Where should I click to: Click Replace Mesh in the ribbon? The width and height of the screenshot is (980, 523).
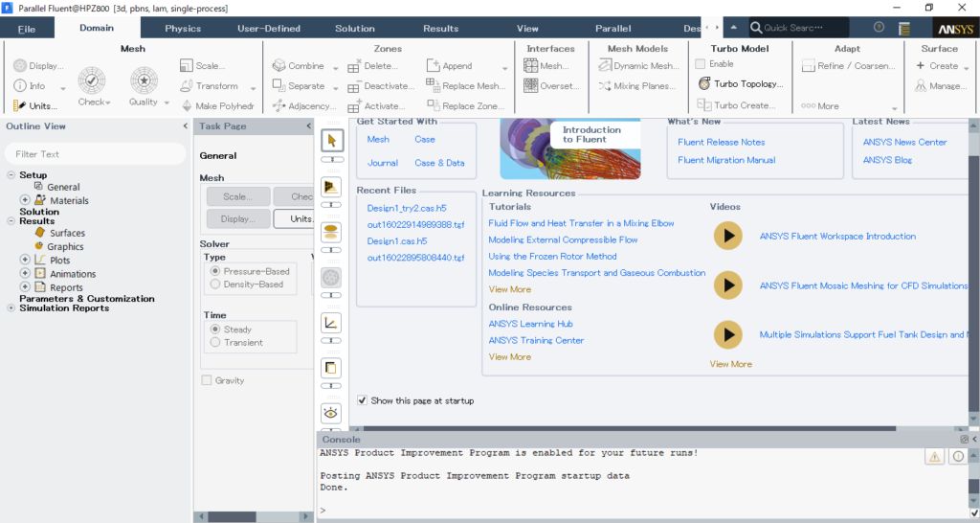point(466,85)
